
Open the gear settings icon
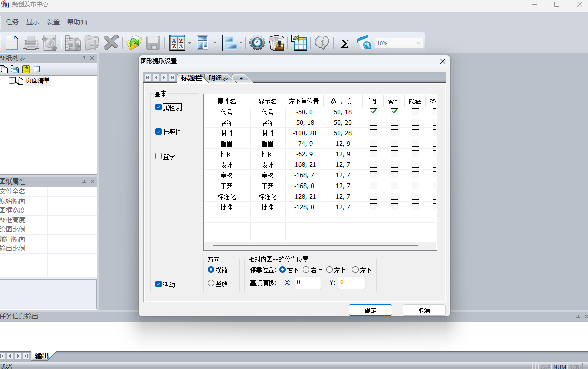[x=257, y=43]
